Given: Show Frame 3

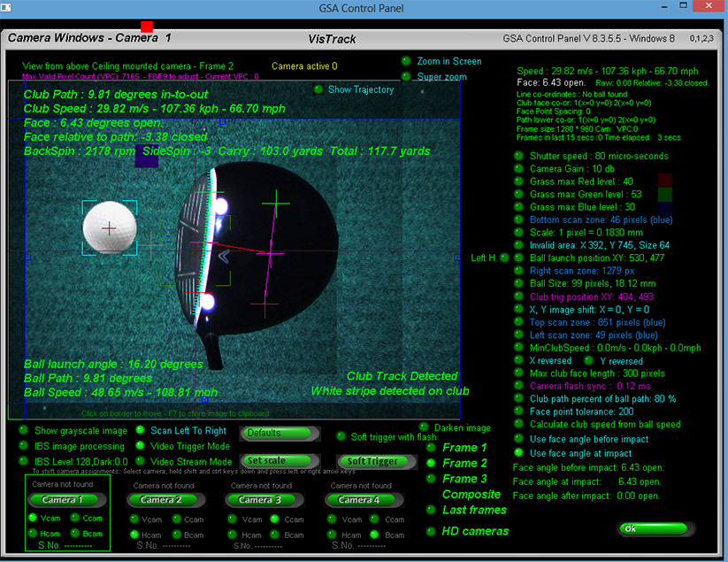Looking at the screenshot, I should (x=432, y=479).
